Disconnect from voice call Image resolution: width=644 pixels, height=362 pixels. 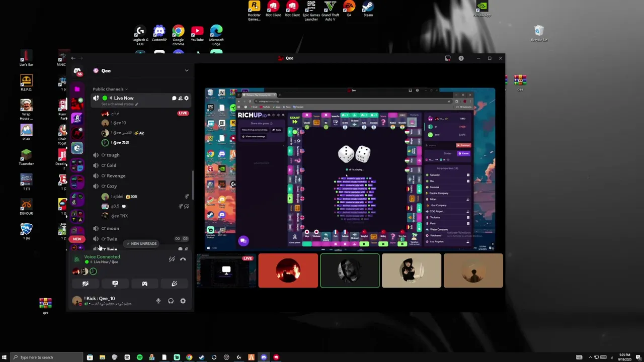[x=183, y=259]
